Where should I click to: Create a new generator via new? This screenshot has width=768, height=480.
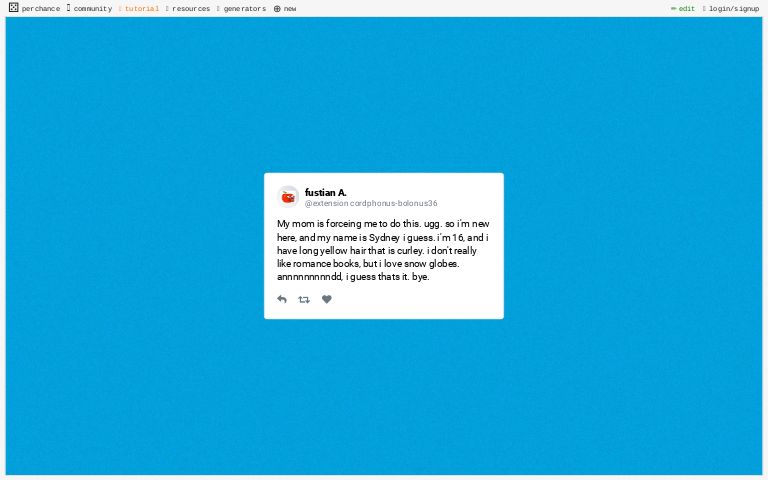(290, 9)
